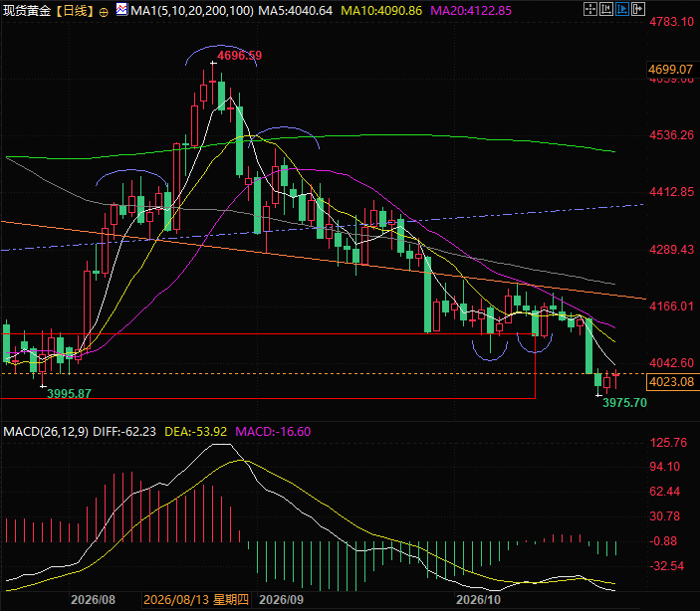700x611 pixels.
Task: Click the 4699.07 price tag on axis
Action: [671, 70]
